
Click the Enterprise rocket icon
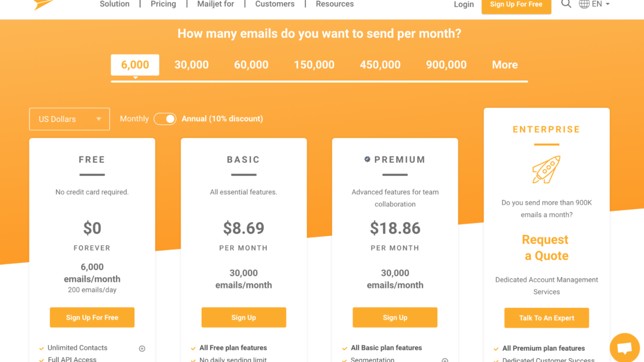[x=546, y=169]
